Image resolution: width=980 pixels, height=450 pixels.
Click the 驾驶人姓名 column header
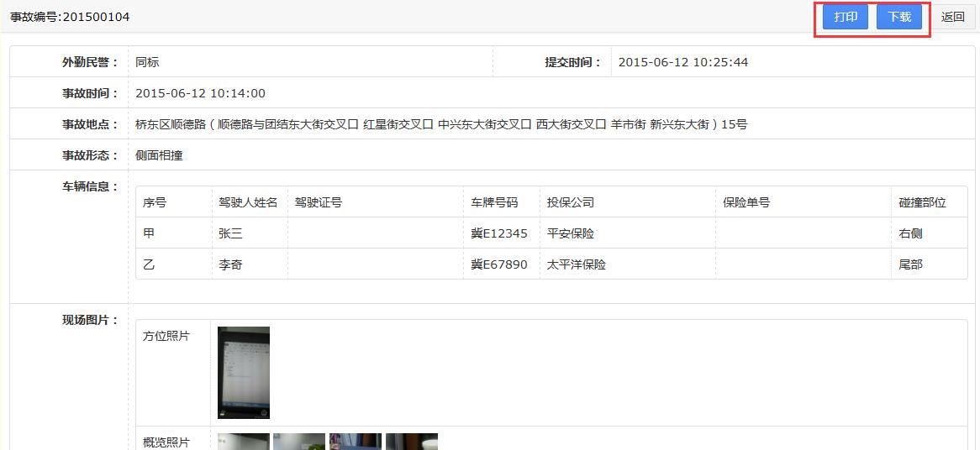click(x=248, y=202)
